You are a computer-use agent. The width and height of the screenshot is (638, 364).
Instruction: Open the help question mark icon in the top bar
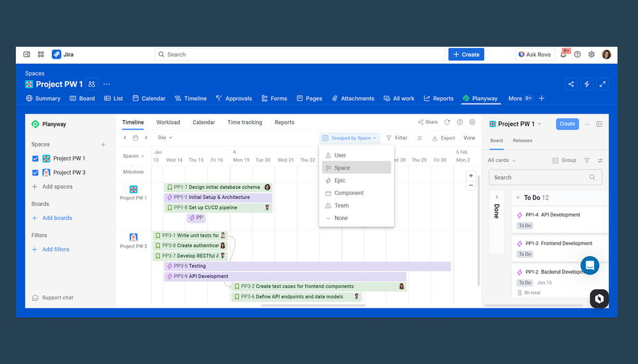[x=577, y=54]
